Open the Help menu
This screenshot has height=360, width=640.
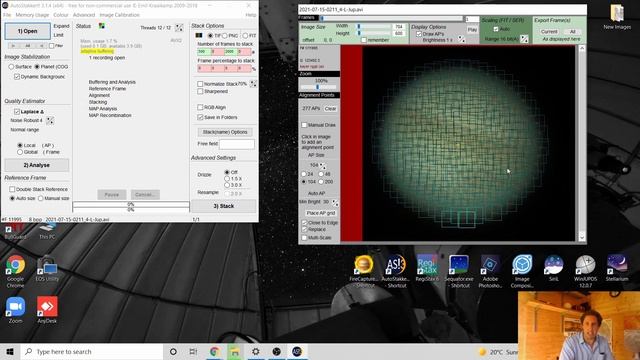click(x=251, y=15)
